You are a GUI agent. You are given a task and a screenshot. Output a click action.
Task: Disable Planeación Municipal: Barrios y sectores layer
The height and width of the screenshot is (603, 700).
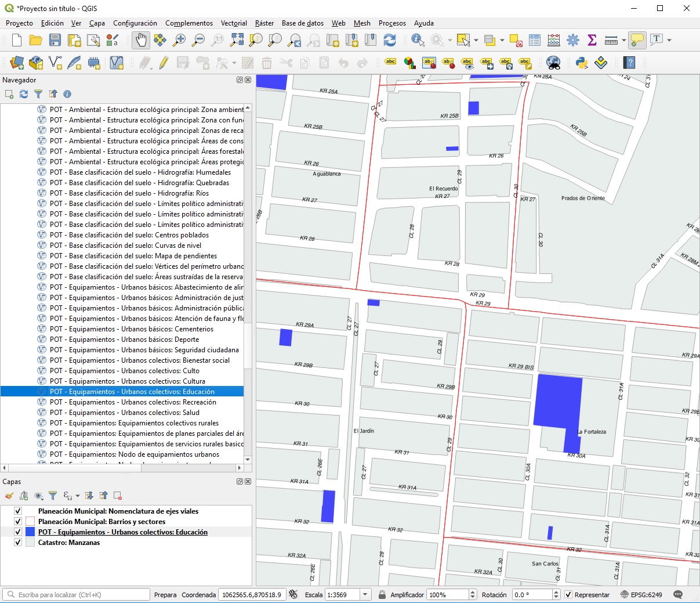click(18, 521)
